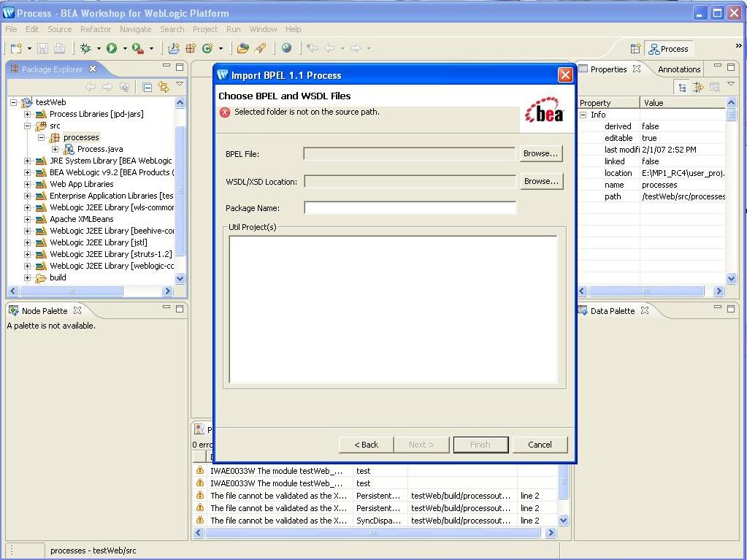Collapse the src folder node

tap(28, 126)
